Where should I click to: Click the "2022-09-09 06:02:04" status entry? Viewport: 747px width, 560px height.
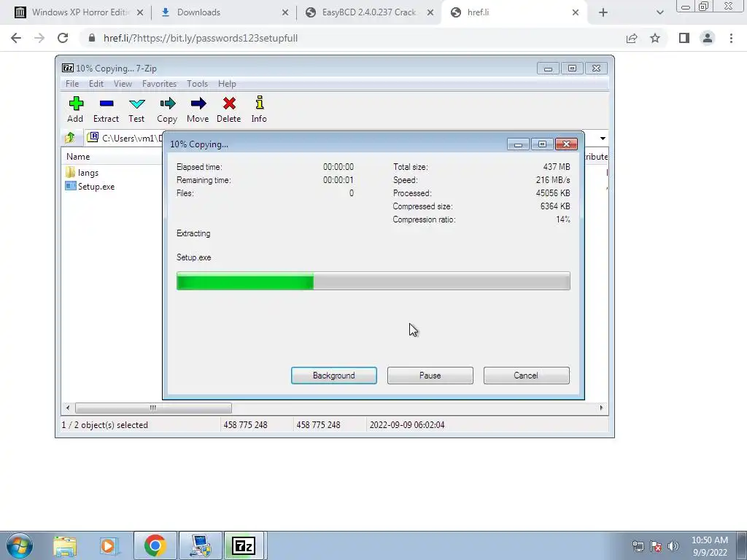(x=407, y=425)
